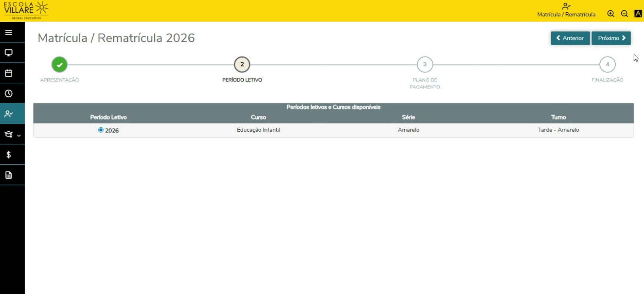The image size is (644, 294).
Task: Select the 2026 período letivo radio button
Action: coord(101,130)
